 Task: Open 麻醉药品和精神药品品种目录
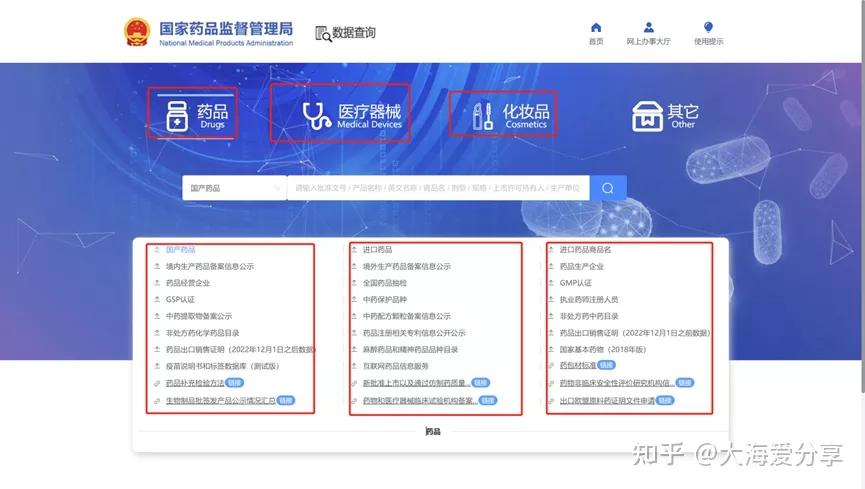point(410,349)
